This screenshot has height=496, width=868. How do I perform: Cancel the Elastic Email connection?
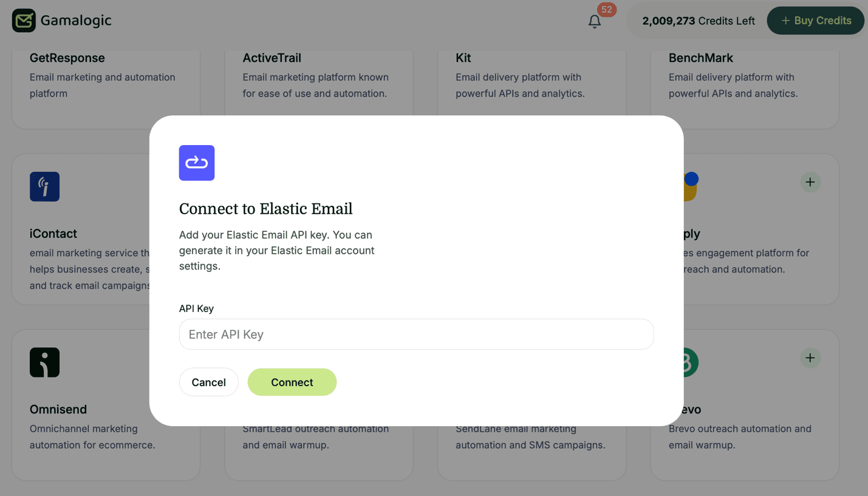tap(208, 382)
